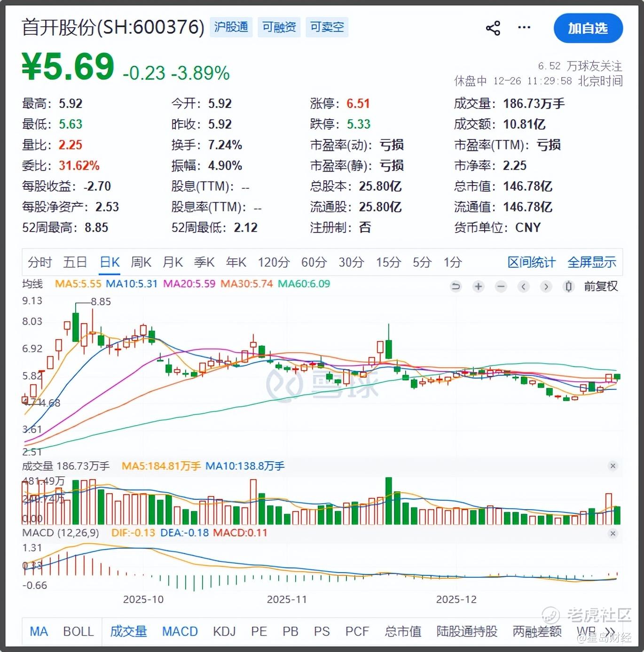The image size is (644, 652).
Task: Click the 2025-10 date label on axis
Action: [143, 599]
